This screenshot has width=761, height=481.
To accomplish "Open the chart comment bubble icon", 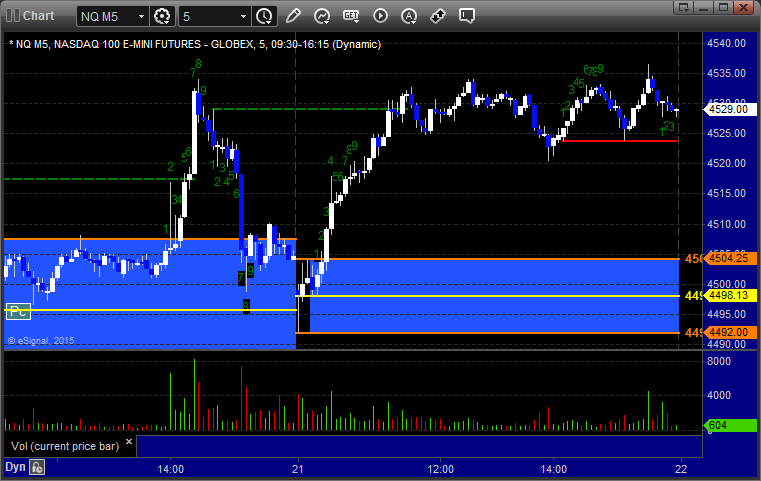I will coord(467,16).
